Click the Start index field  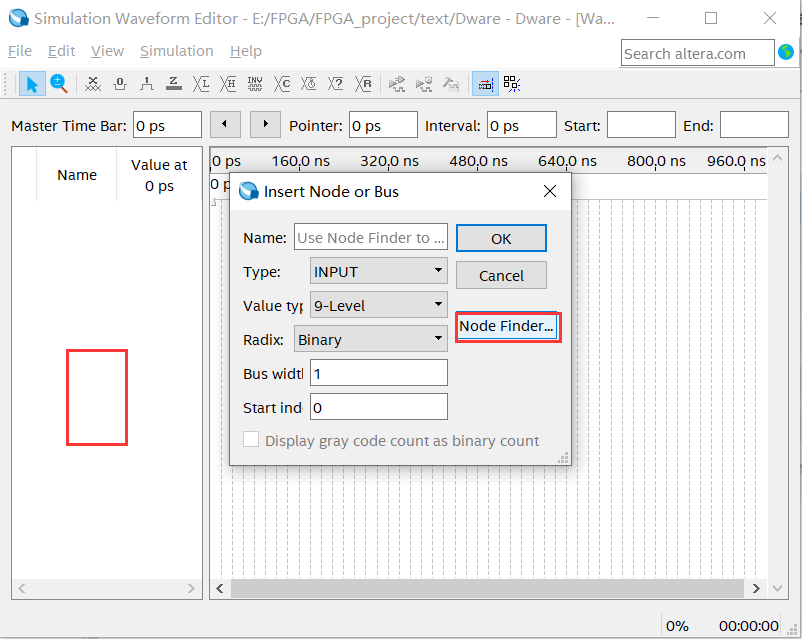point(378,407)
